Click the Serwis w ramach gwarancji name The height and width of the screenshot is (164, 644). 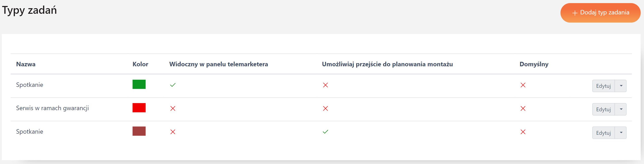(53, 108)
